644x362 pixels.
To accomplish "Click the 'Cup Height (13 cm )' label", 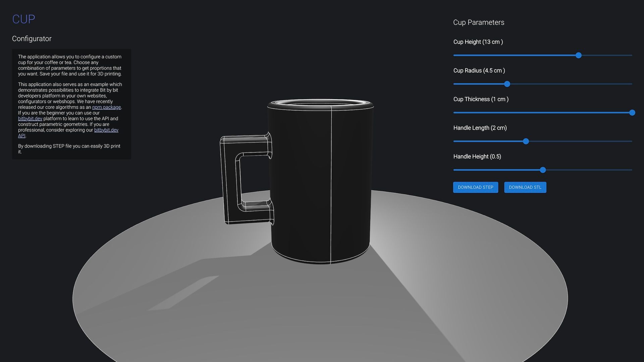I will (478, 42).
